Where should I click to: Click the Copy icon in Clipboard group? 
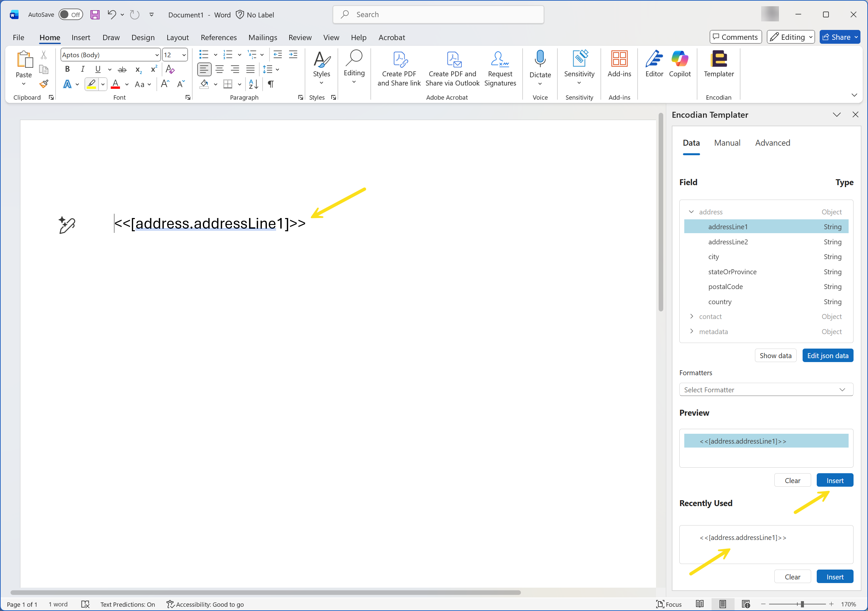(x=44, y=69)
